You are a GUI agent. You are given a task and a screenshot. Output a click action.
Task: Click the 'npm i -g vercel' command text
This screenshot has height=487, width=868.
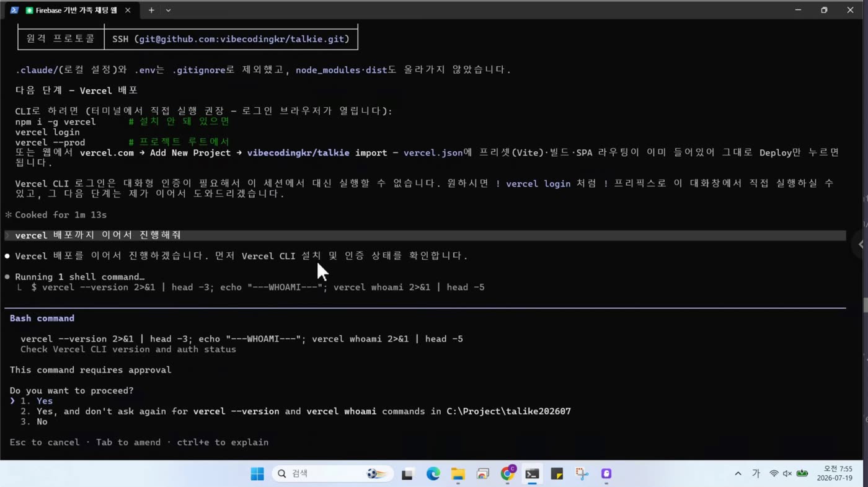(56, 122)
